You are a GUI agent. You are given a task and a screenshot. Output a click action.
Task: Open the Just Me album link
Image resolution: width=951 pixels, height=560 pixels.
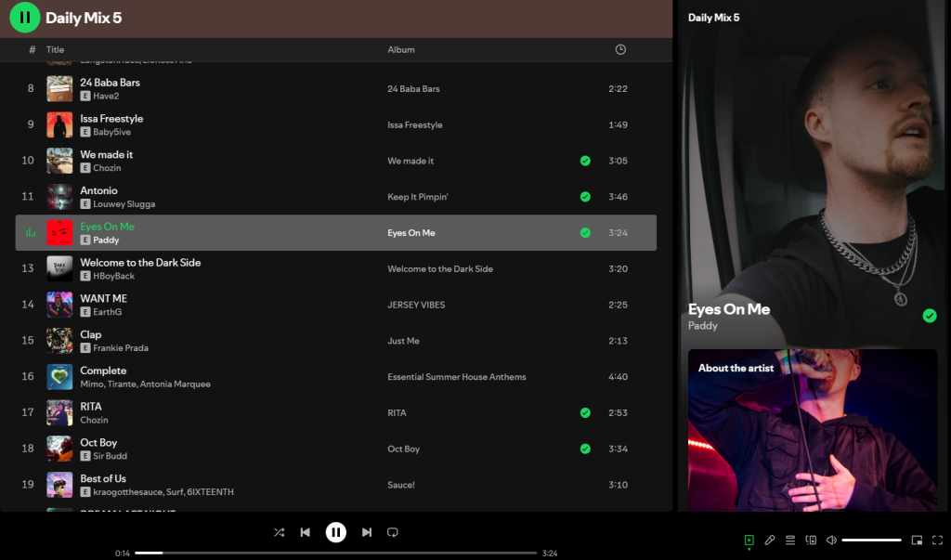tap(403, 341)
